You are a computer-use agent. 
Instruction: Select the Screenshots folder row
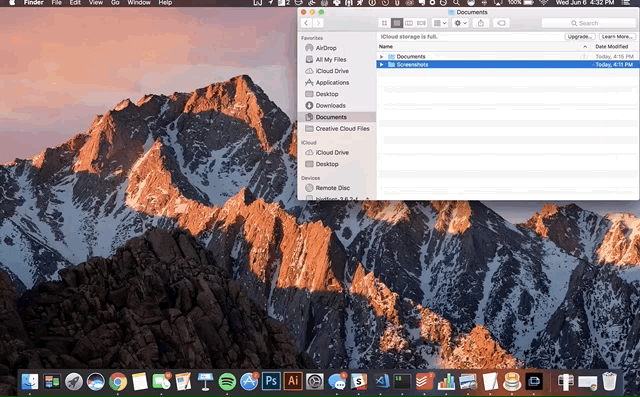coord(508,64)
